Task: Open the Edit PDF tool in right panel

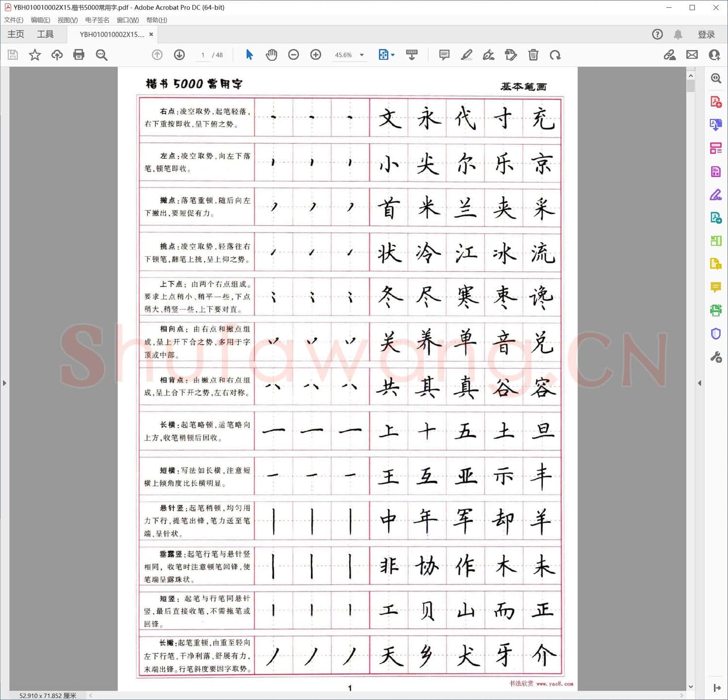Action: tap(716, 171)
